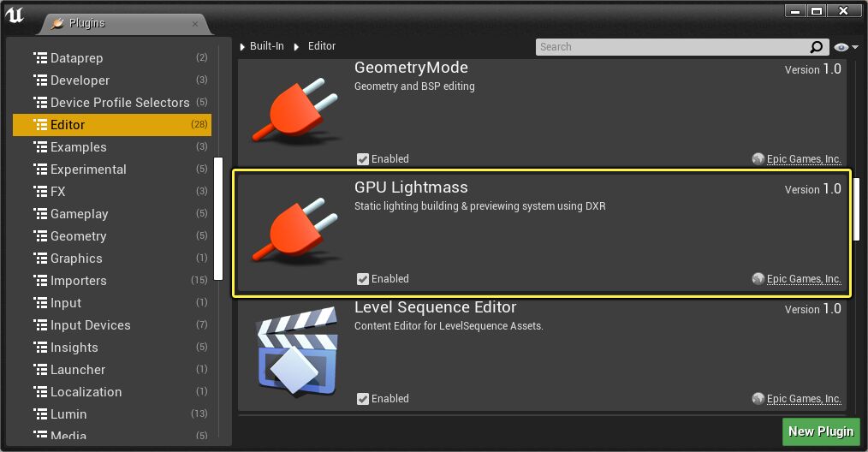Open Epic Games link under GPU Lightmass

pyautogui.click(x=803, y=279)
